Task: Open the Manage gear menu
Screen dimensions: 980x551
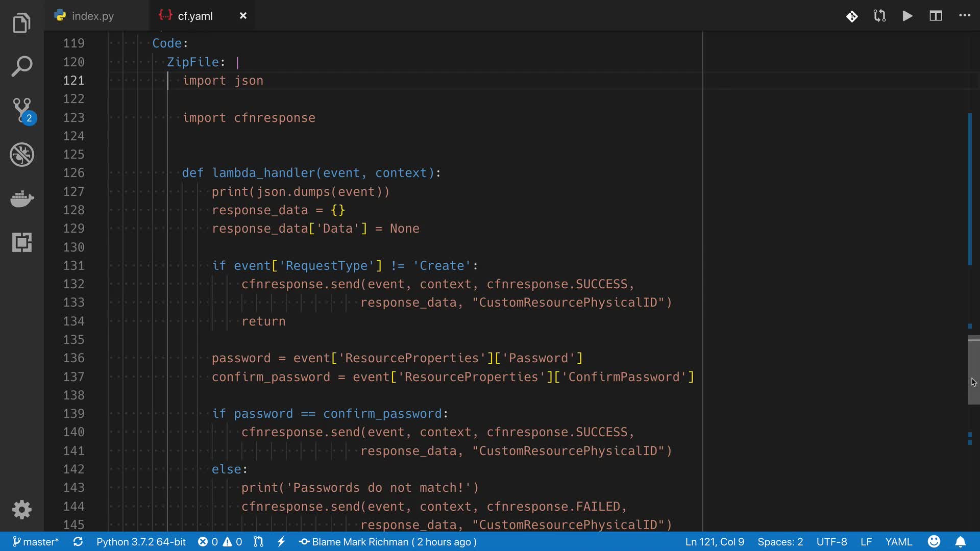Action: pos(22,509)
